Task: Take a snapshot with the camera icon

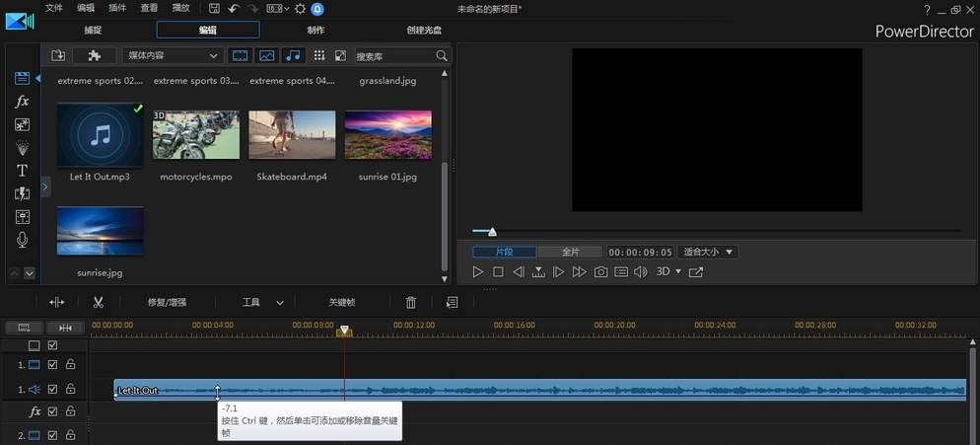Action: 600,271
